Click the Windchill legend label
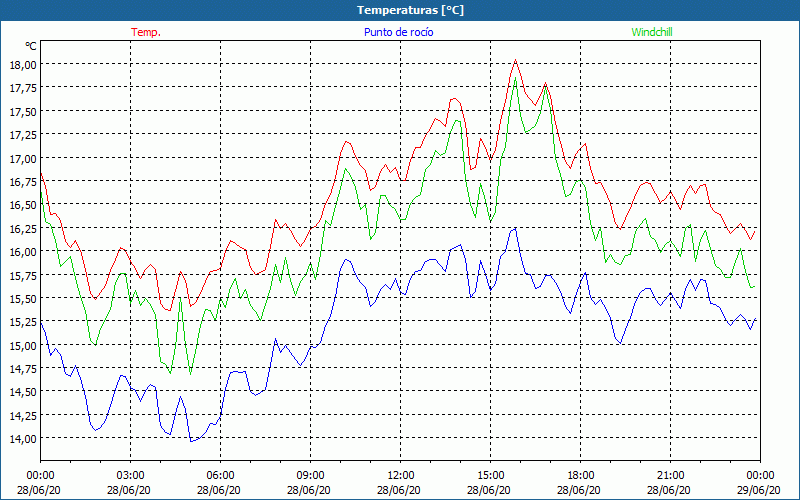The width and height of the screenshot is (800, 500). 652,32
